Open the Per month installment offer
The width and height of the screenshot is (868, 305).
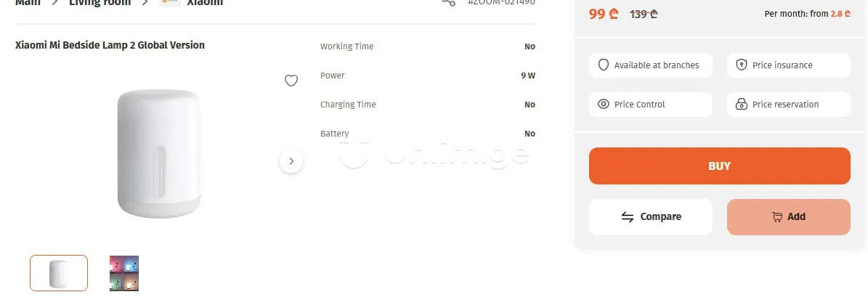click(807, 14)
